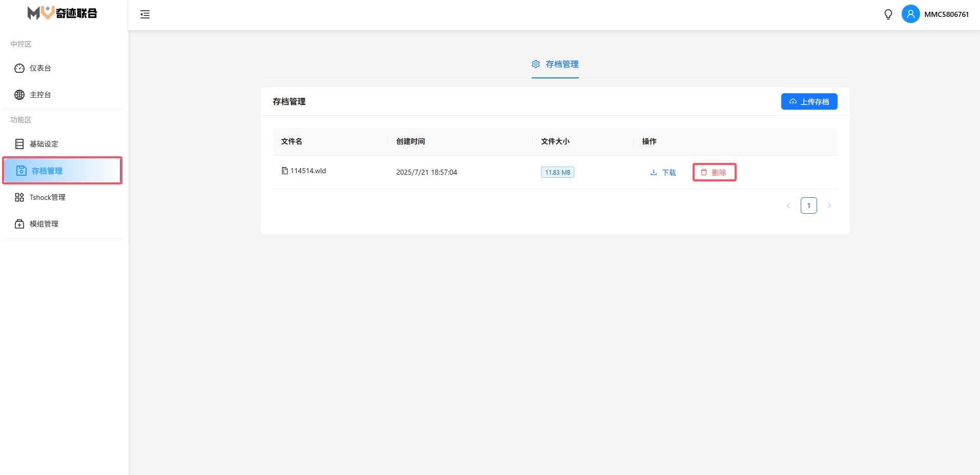980x475 pixels.
Task: Collapse the sidebar with the menu fold icon
Action: pyautogui.click(x=145, y=14)
